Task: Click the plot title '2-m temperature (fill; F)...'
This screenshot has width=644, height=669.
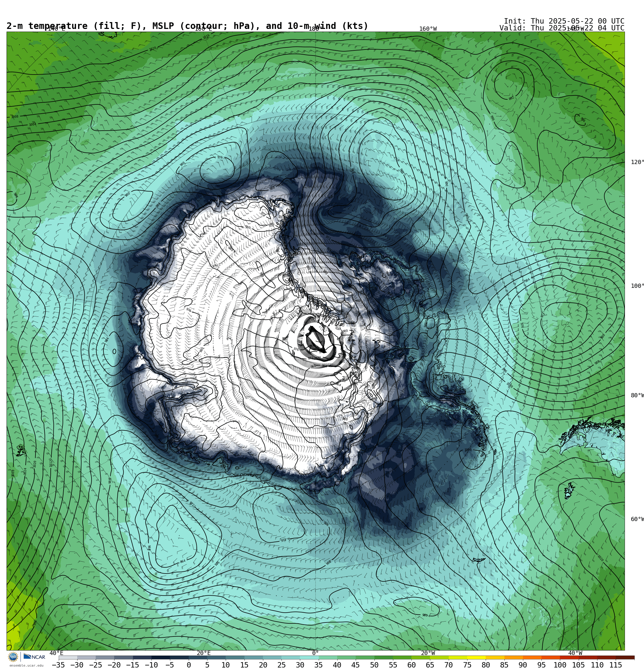Action: 187,26
